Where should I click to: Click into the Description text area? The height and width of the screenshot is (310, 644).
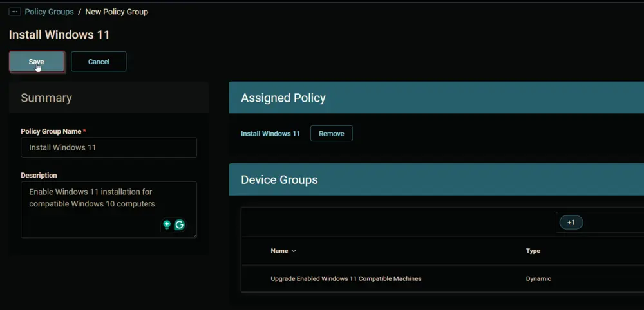pyautogui.click(x=109, y=210)
